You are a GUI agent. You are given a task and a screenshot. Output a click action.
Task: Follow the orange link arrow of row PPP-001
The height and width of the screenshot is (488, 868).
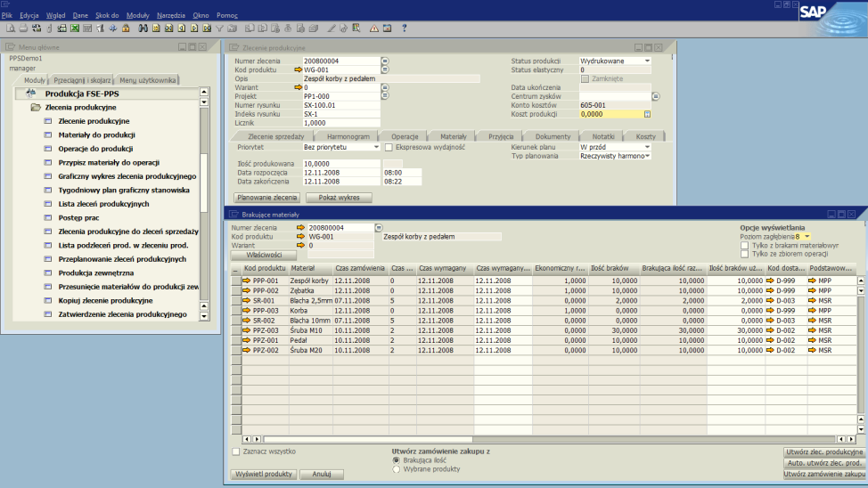point(247,281)
